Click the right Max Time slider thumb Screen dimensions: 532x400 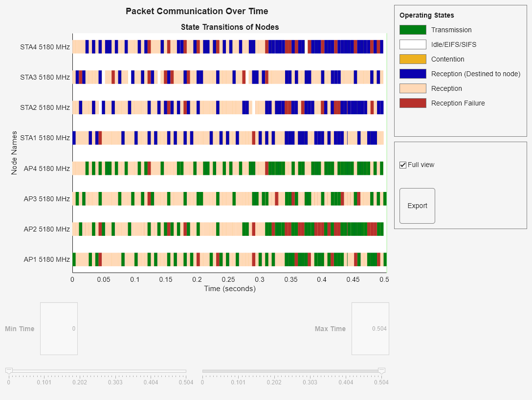coord(380,371)
